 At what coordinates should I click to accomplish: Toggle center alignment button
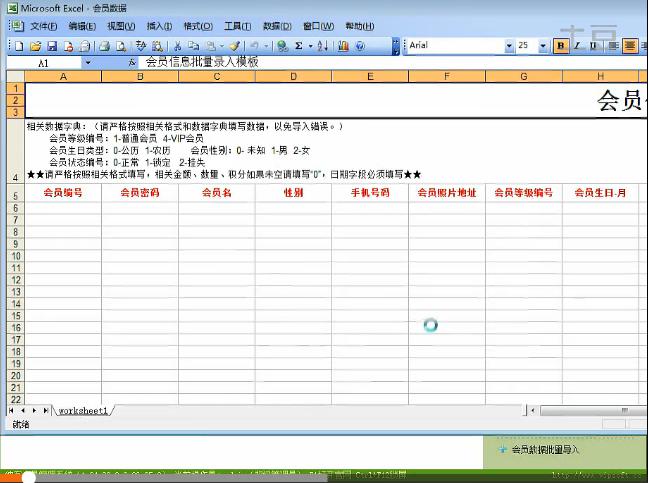pos(630,46)
